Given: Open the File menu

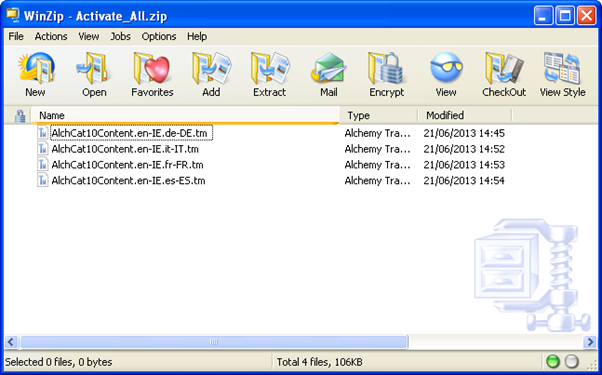Looking at the screenshot, I should pos(16,36).
